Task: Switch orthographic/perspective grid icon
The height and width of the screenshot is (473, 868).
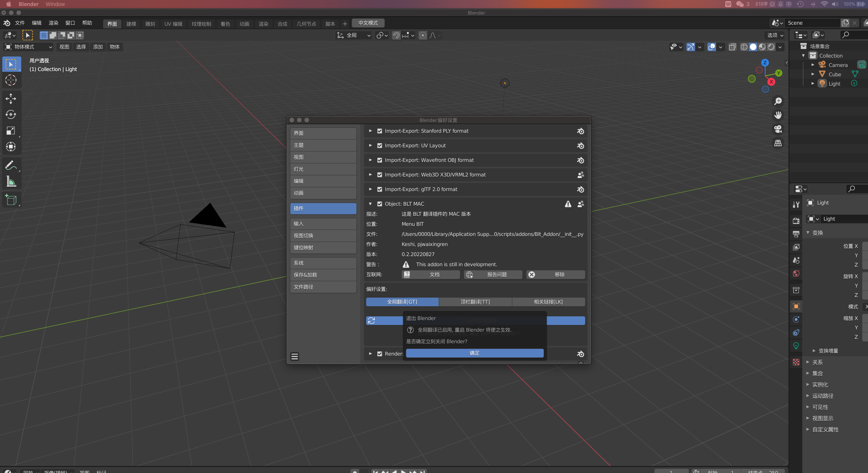Action: 778,143
